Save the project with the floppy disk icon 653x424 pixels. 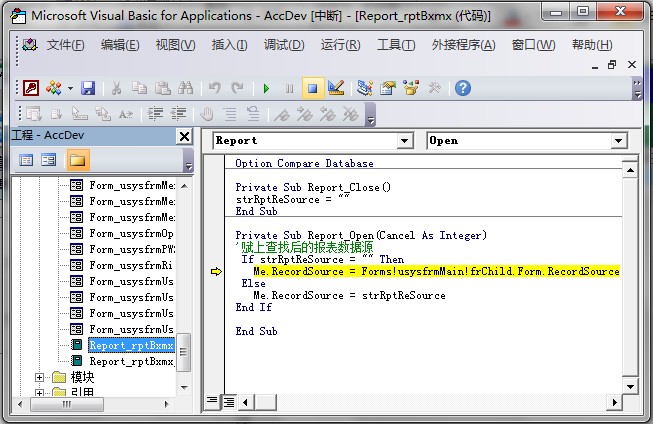88,88
